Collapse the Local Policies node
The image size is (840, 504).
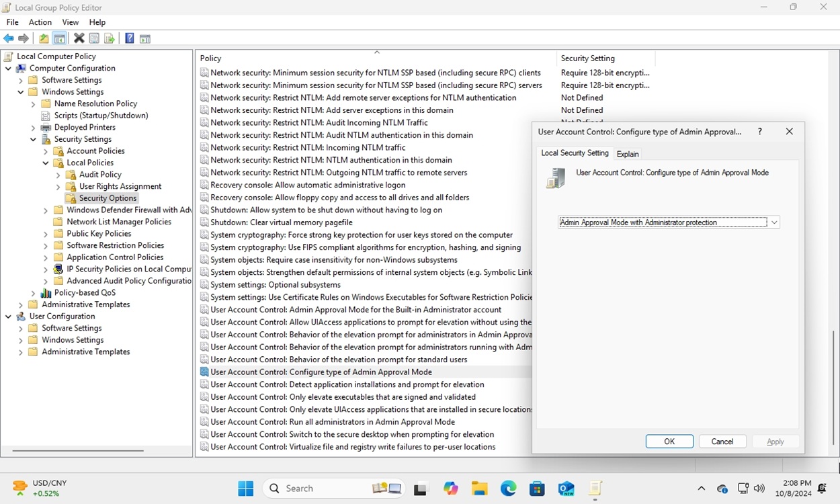click(x=45, y=162)
